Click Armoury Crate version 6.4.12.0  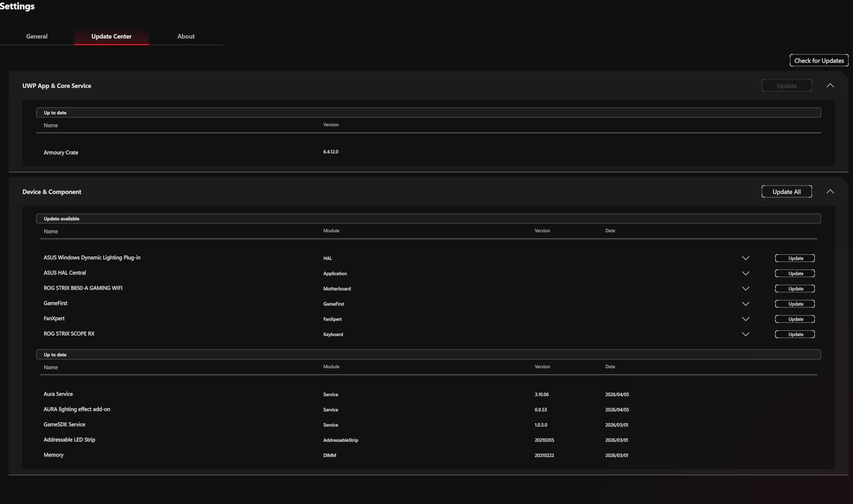(331, 152)
